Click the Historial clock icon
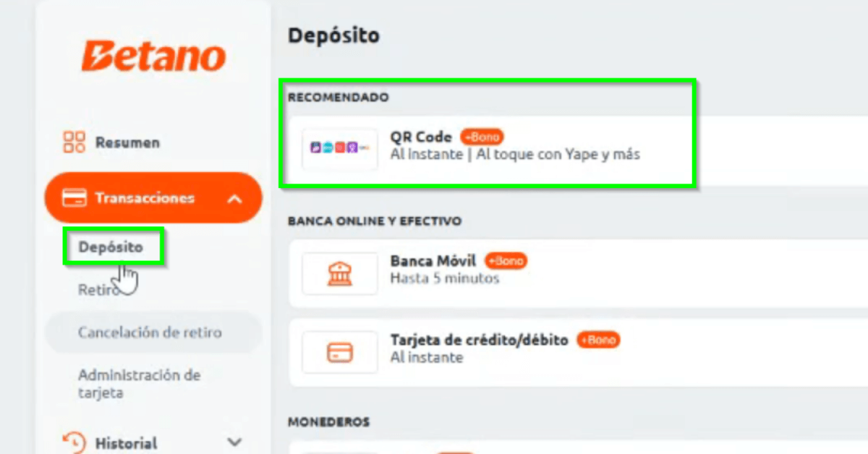868x454 pixels. (x=75, y=442)
